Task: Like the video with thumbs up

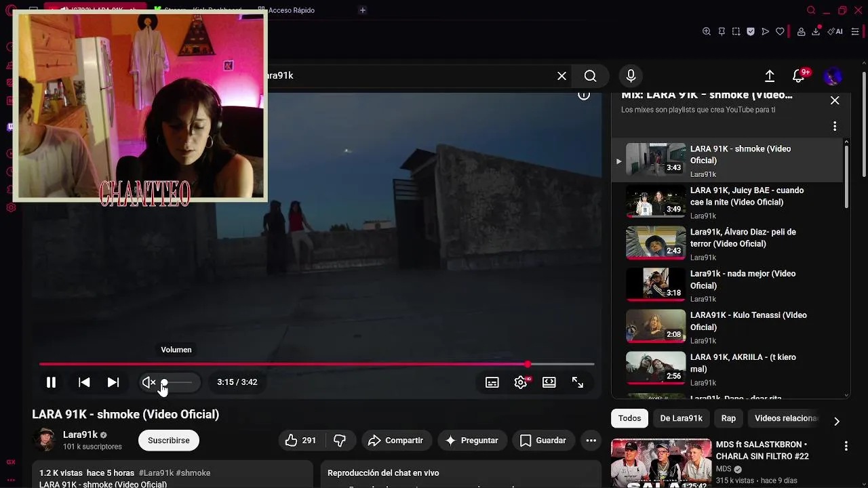Action: pos(300,441)
